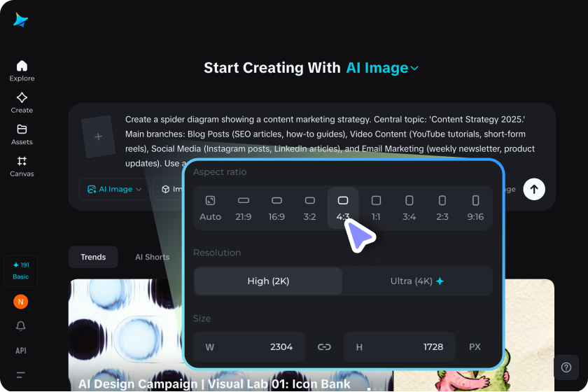This screenshot has height=392, width=588.
Task: Open the Assets folder
Action: [x=22, y=134]
